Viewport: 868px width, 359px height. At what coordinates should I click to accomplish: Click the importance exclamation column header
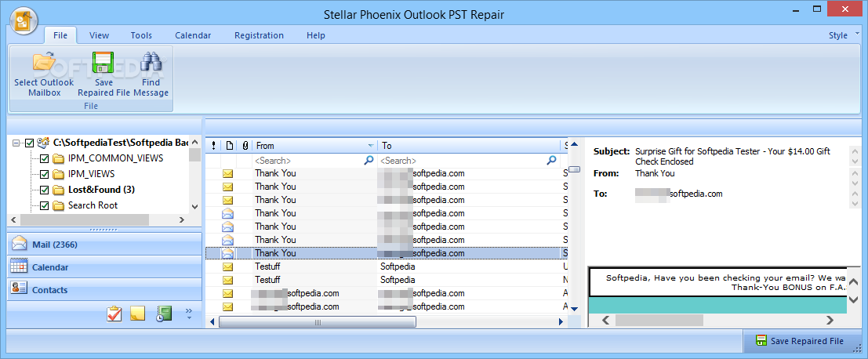coord(214,146)
